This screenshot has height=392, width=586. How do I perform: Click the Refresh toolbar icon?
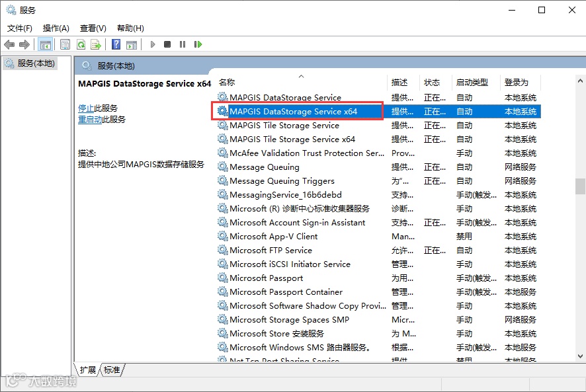(x=81, y=44)
